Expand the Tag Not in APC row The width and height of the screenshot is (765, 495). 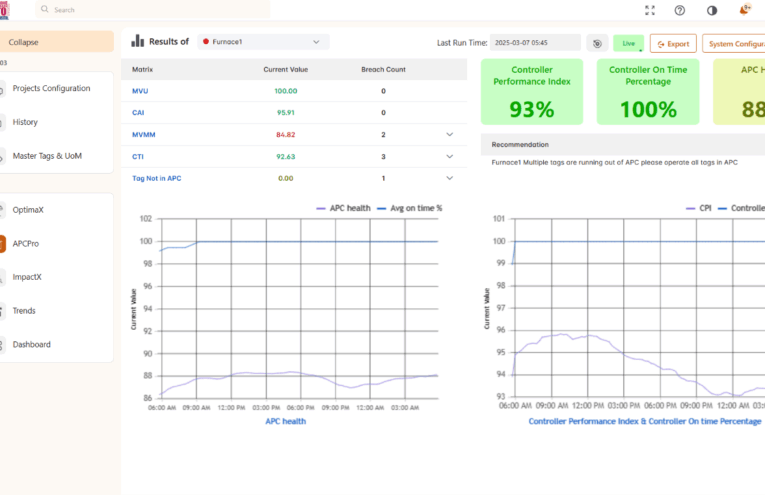point(449,178)
